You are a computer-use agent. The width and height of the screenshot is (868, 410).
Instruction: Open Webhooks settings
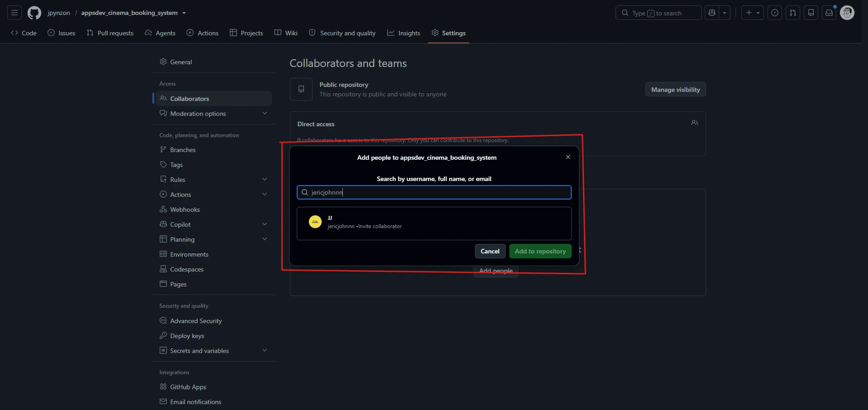coord(214,210)
